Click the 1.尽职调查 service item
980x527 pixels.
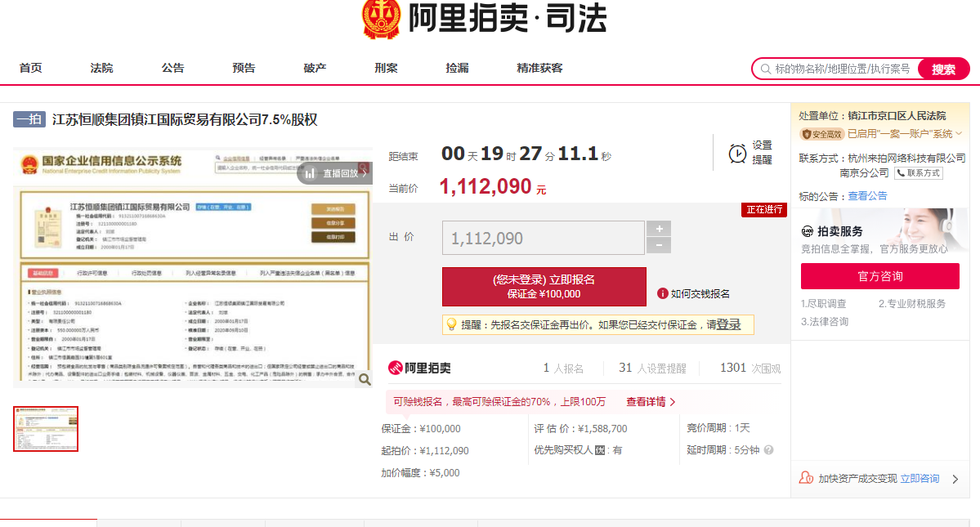pos(824,303)
